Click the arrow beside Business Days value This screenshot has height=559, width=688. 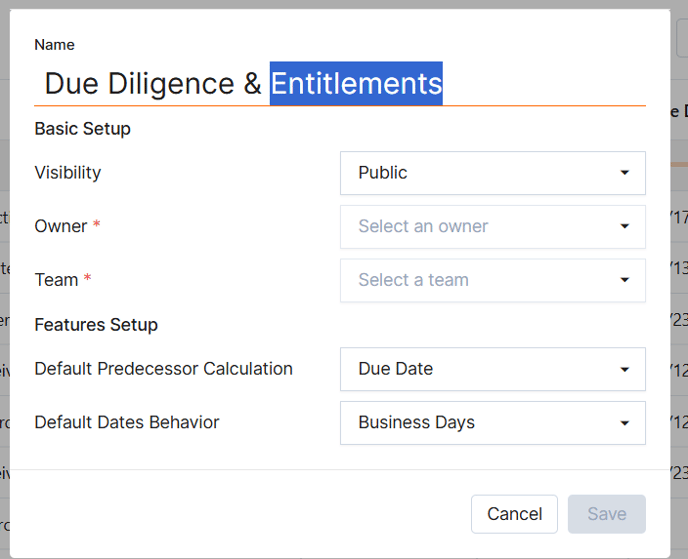click(x=624, y=423)
